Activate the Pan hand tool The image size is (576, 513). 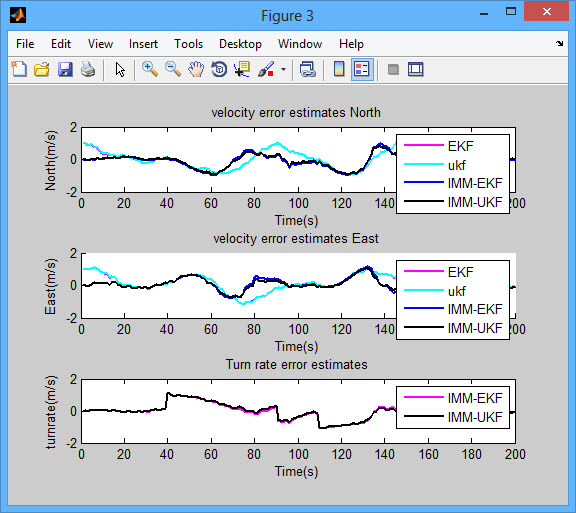[x=196, y=69]
